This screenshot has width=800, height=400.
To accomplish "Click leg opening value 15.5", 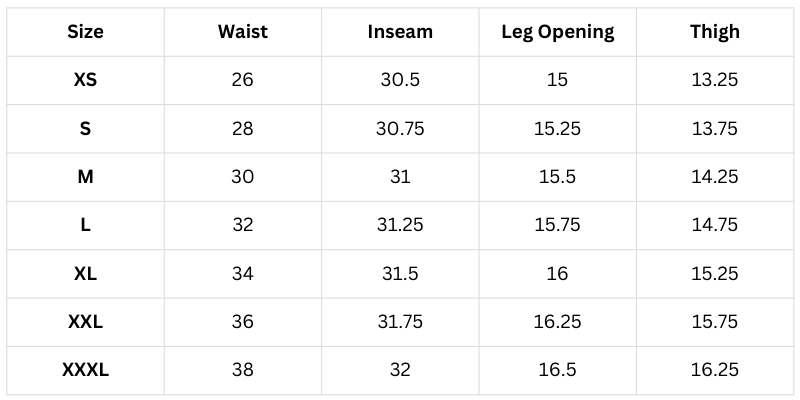I will 557,177.
